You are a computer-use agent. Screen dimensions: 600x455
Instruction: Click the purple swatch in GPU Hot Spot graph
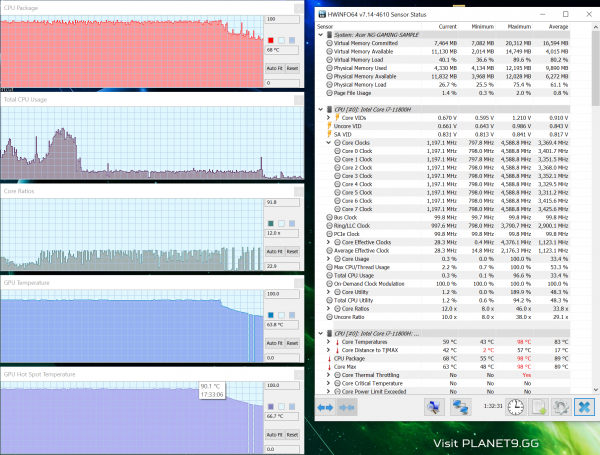[x=271, y=406]
